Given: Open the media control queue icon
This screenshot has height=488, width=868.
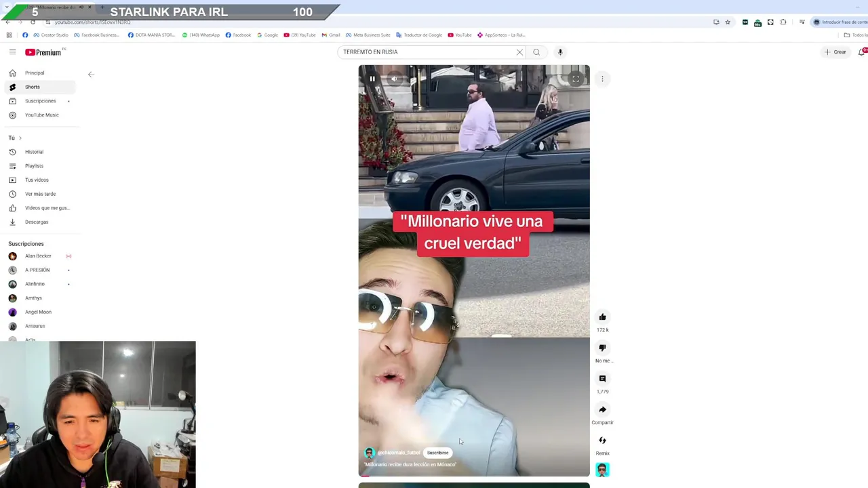Looking at the screenshot, I should tap(802, 22).
